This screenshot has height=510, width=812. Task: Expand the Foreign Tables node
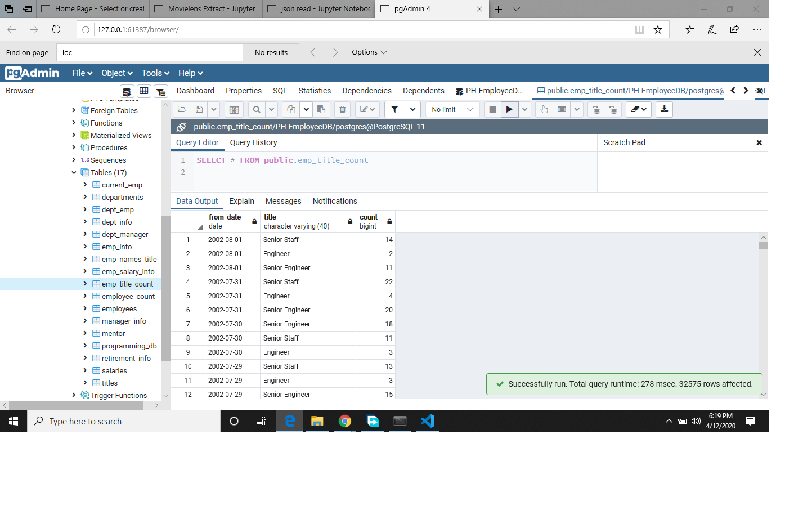click(74, 110)
